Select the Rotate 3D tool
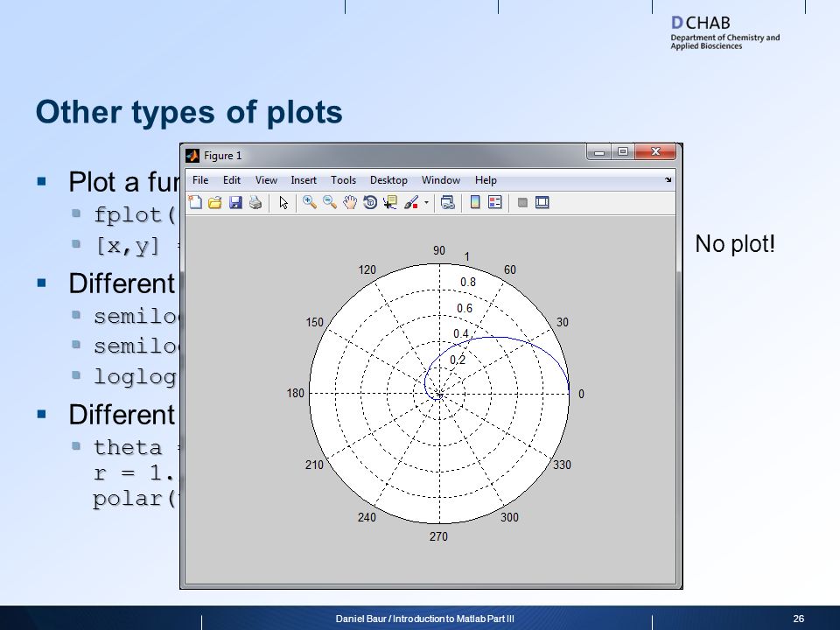This screenshot has width=840, height=630. tap(370, 202)
